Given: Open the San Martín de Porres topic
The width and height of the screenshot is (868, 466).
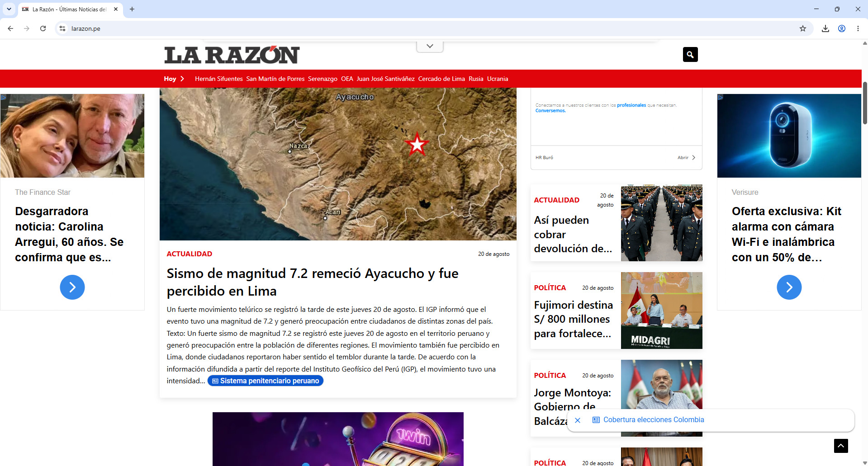Looking at the screenshot, I should click(x=275, y=79).
